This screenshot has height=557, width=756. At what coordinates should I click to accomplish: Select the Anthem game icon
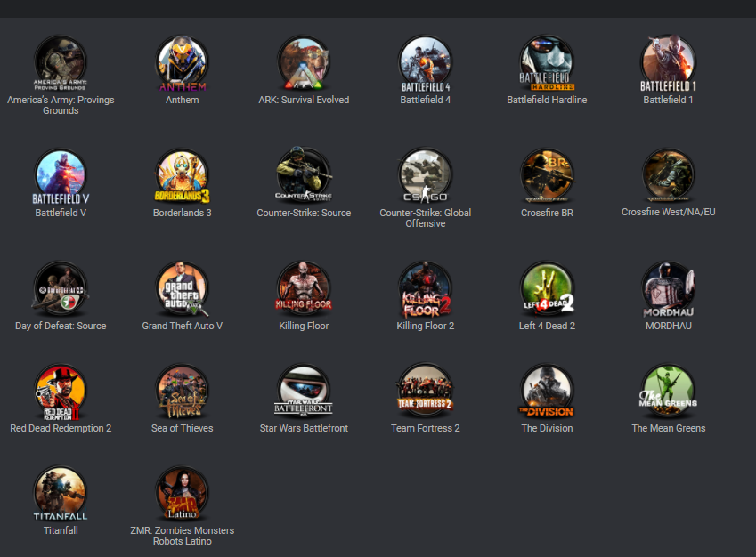[x=183, y=62]
